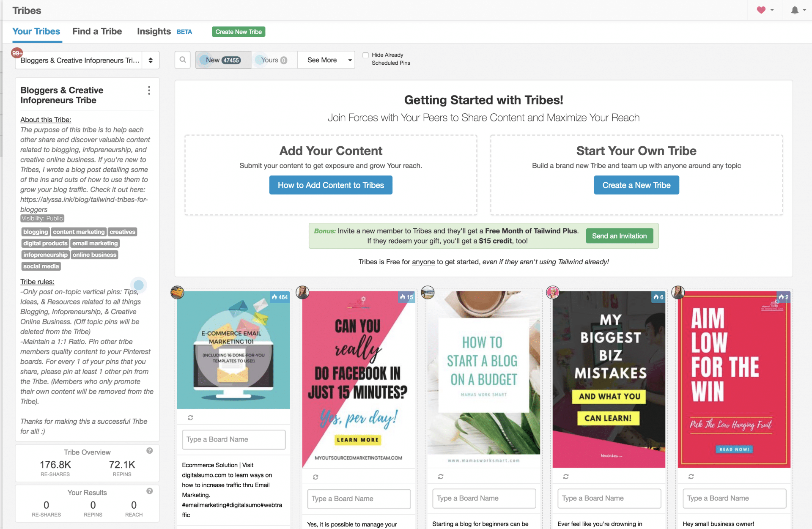Image resolution: width=812 pixels, height=529 pixels.
Task: Click avatar on E-commerce Email Marketing pin
Action: pyautogui.click(x=177, y=292)
